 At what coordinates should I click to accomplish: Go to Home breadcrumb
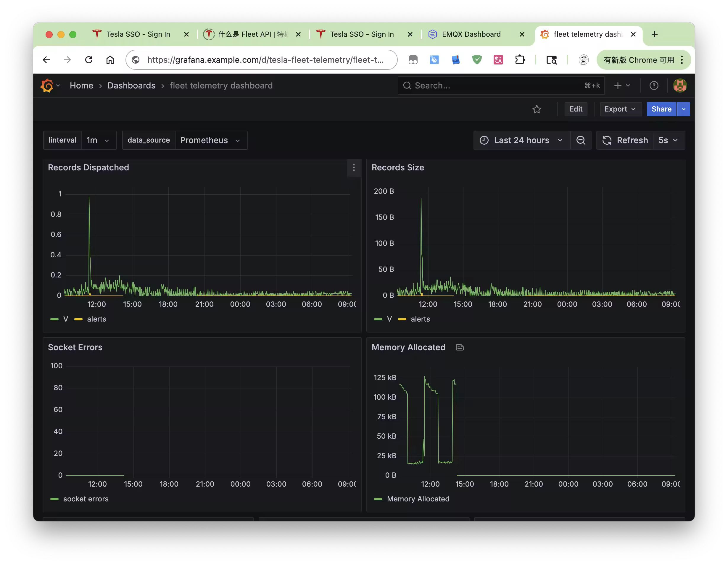(x=81, y=85)
